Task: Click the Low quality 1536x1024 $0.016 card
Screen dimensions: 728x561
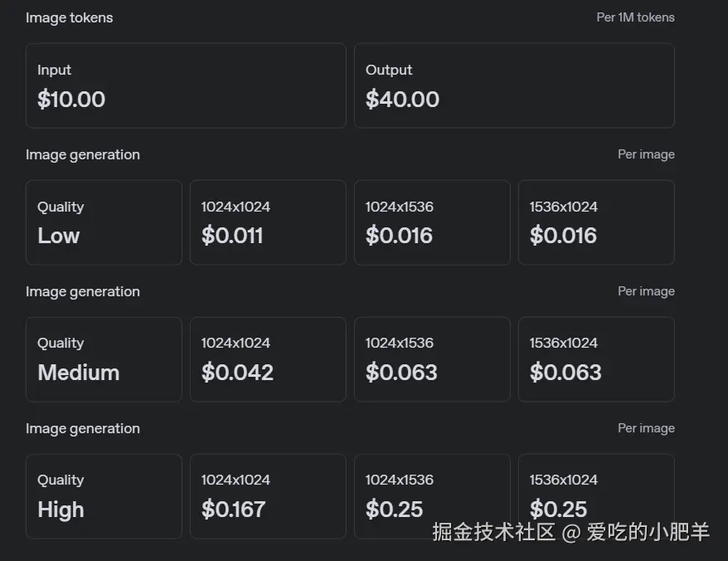Action: (x=596, y=222)
